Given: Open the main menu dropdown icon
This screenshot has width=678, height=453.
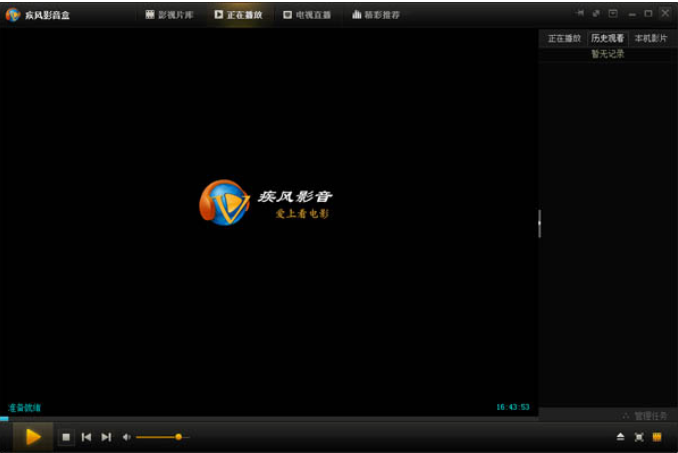Looking at the screenshot, I should pos(613,13).
